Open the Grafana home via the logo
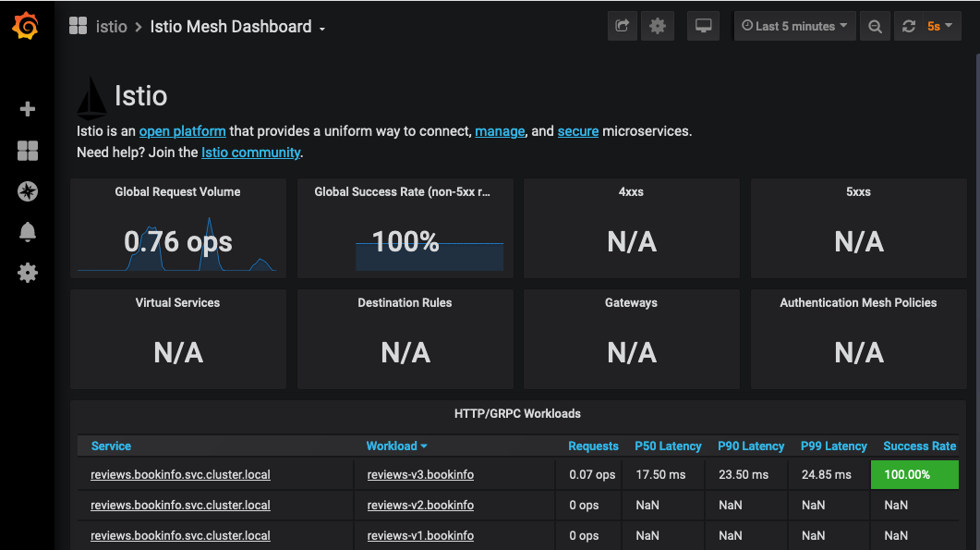Image resolution: width=980 pixels, height=550 pixels. point(26,26)
